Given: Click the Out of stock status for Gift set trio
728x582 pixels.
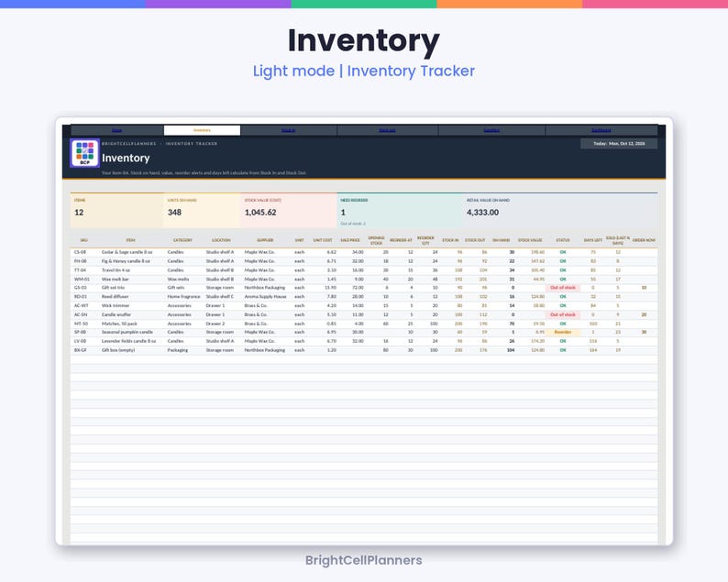Looking at the screenshot, I should click(563, 288).
